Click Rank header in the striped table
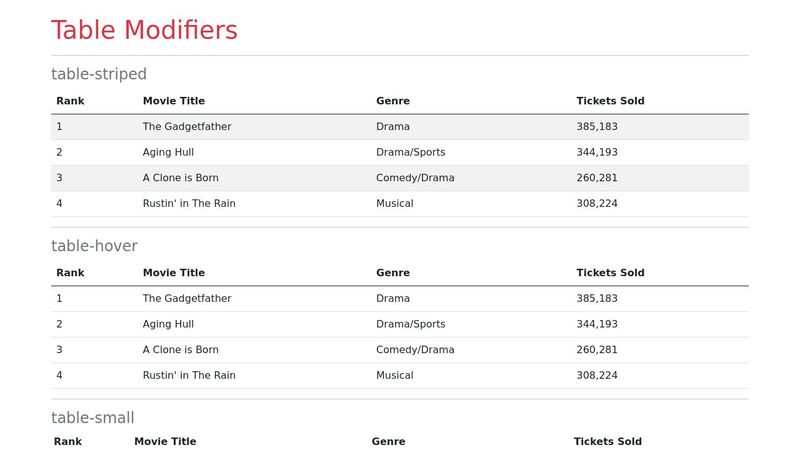 (70, 101)
